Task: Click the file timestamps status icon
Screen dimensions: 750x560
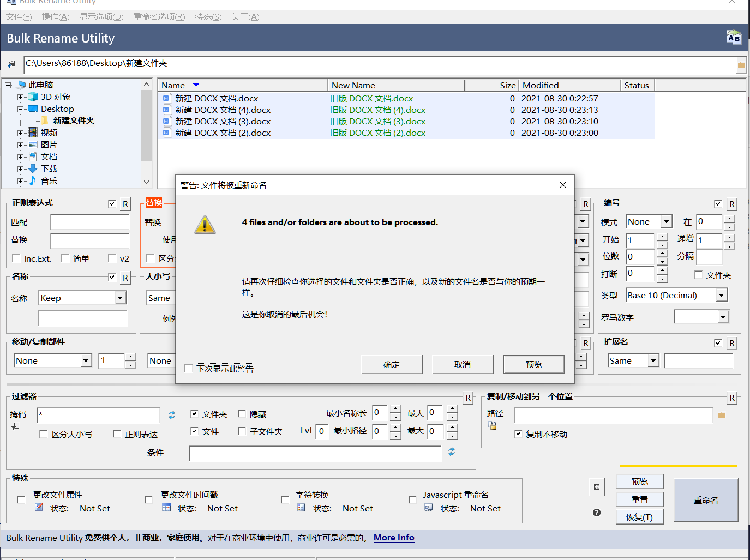Action: 166,507
